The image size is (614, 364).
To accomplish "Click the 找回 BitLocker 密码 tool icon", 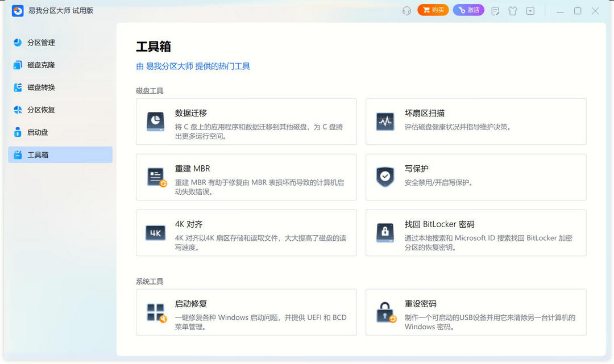I will coord(385,233).
